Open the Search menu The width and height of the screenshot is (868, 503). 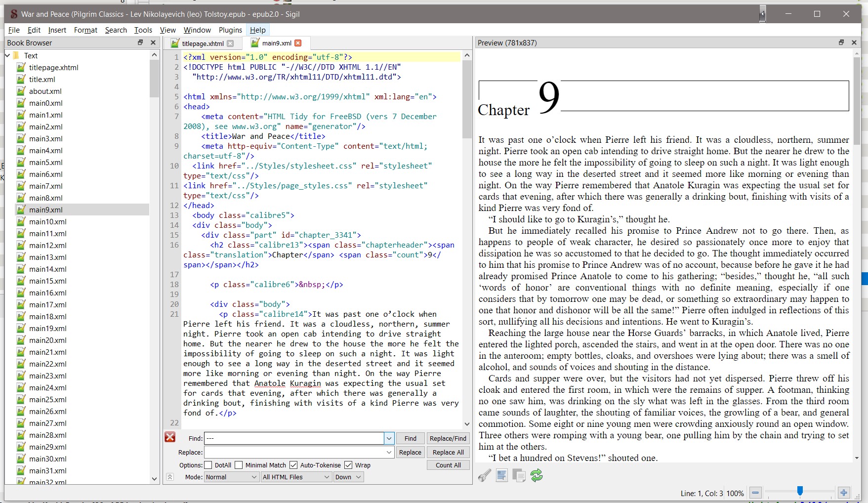tap(116, 30)
